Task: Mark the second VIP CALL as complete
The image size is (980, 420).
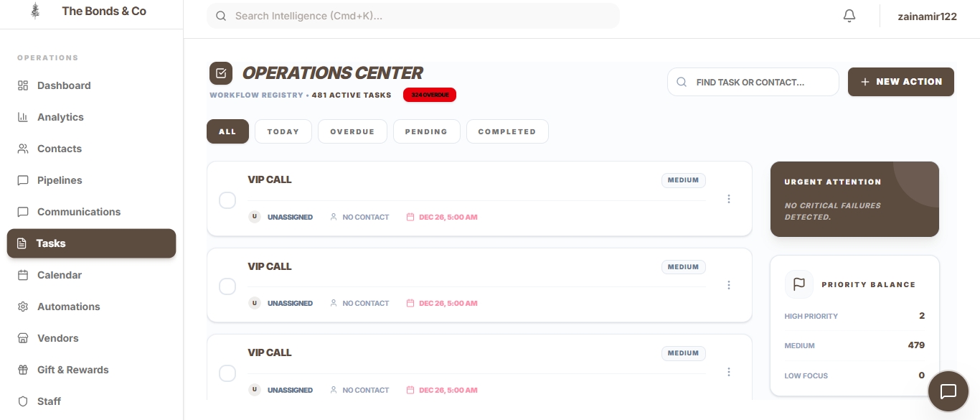Action: (x=227, y=286)
